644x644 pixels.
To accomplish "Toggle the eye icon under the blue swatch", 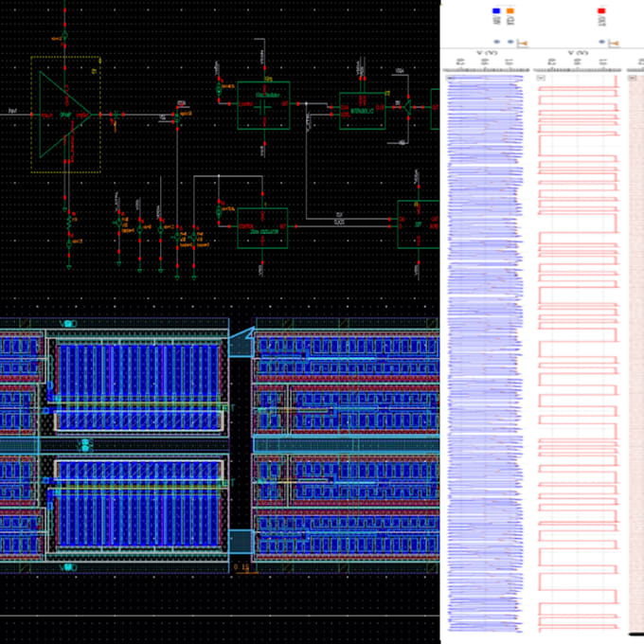I will (496, 42).
